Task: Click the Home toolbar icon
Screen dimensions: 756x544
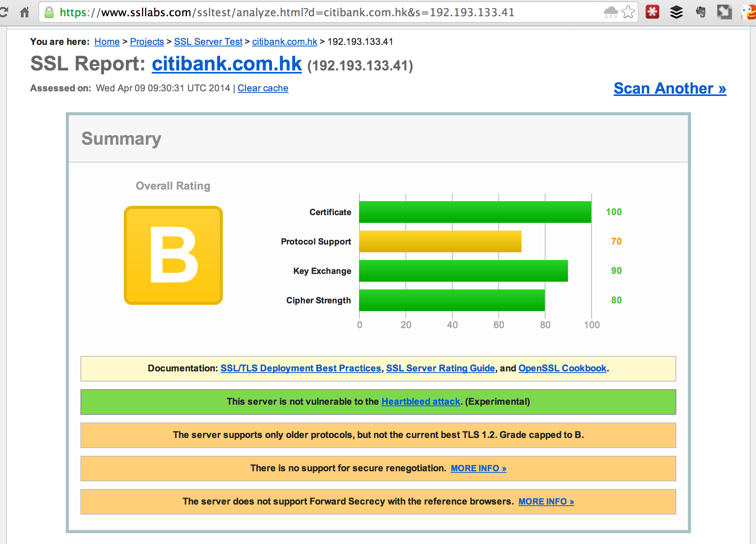Action: [x=25, y=12]
